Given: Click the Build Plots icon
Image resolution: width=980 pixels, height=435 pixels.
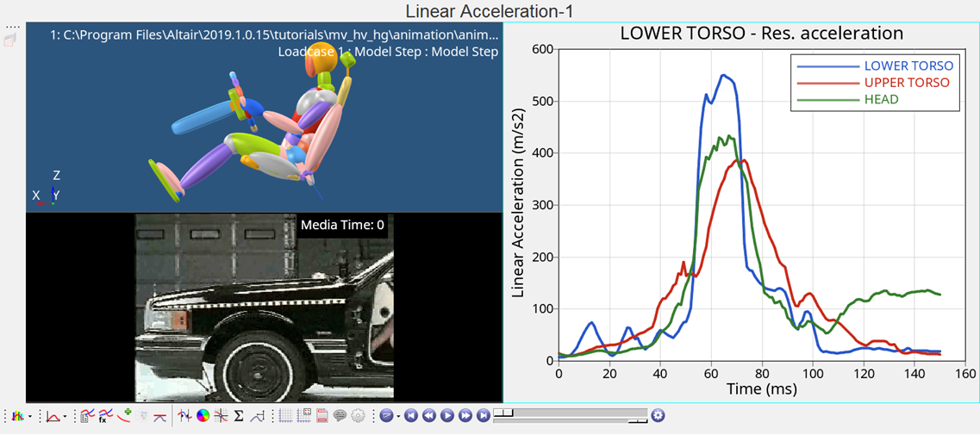Looking at the screenshot, I should click(x=16, y=416).
